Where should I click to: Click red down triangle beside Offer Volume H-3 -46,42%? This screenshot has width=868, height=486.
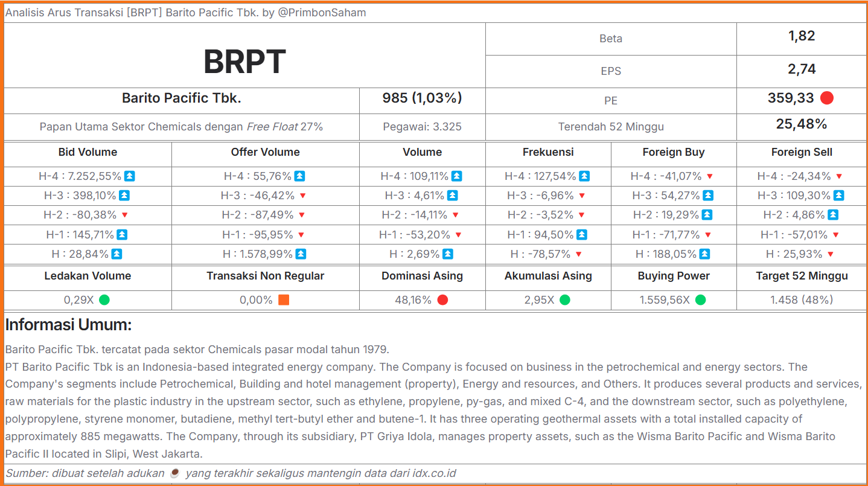302,196
